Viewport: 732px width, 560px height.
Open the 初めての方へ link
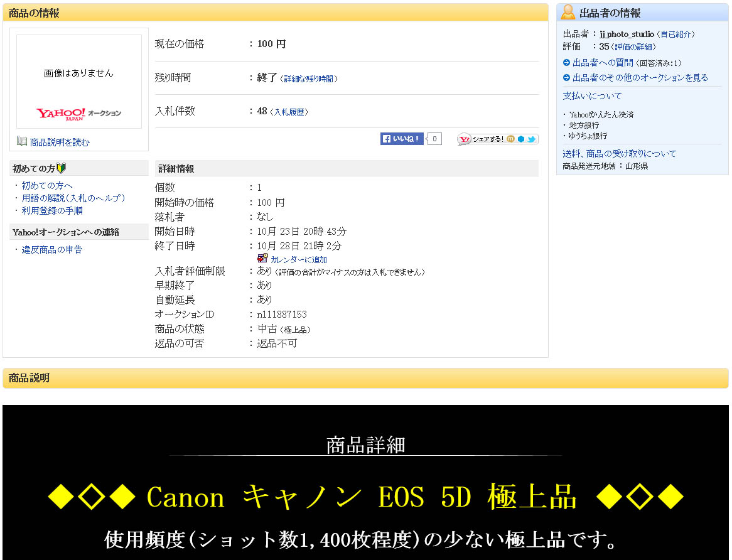47,185
